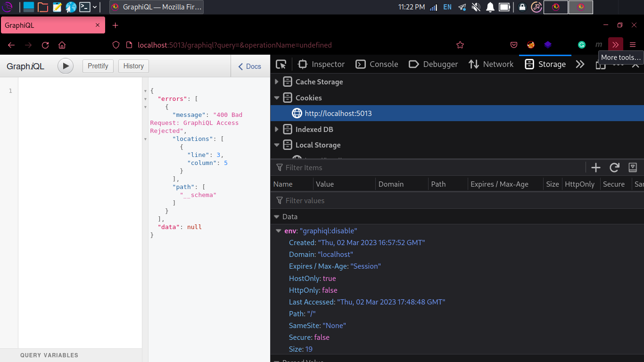Open a new browser tab

pyautogui.click(x=116, y=25)
